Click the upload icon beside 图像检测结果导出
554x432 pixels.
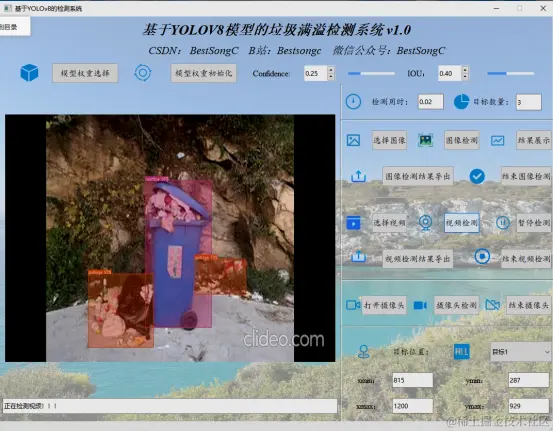358,176
